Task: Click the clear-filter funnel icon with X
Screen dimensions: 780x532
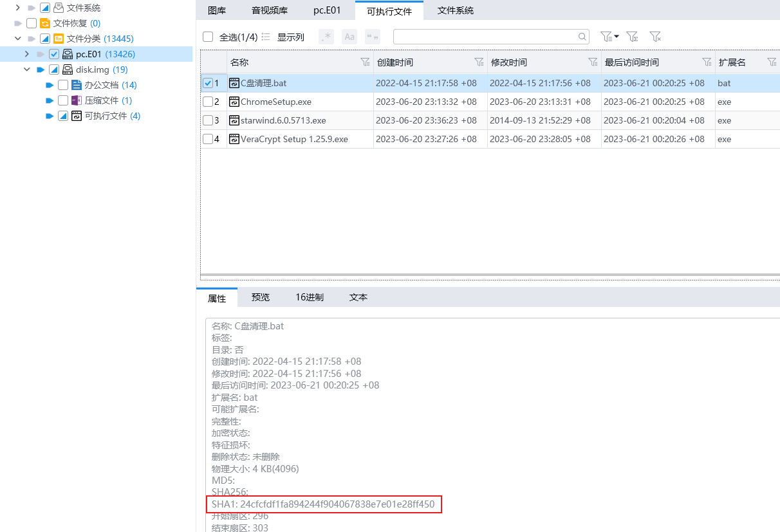Action: click(655, 37)
